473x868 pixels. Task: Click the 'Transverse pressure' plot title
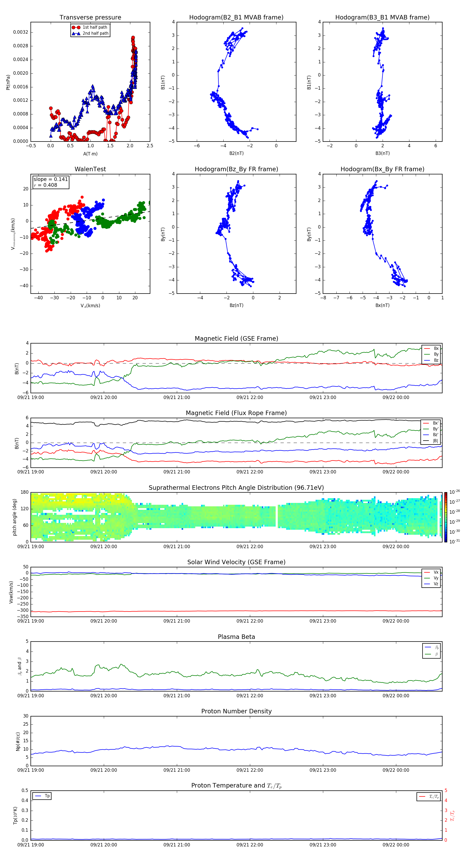click(90, 18)
